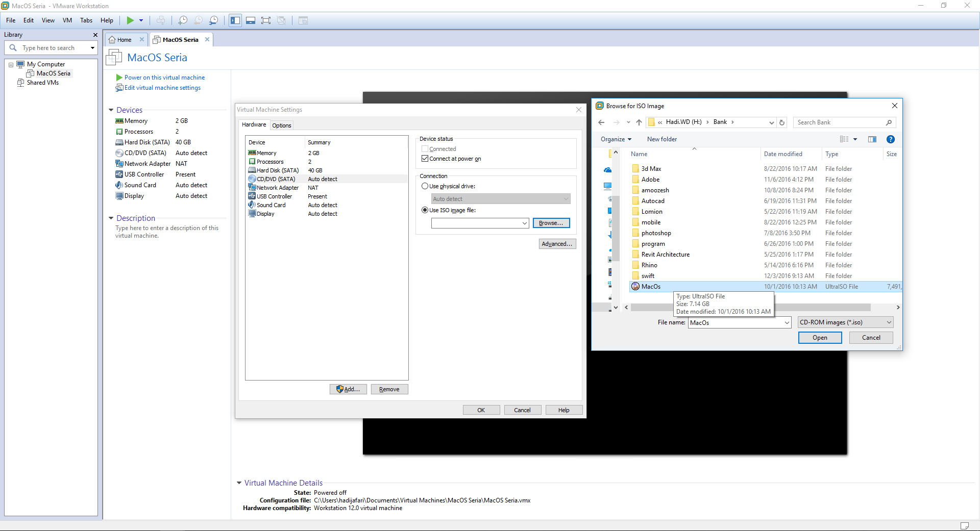Click the horizontal scrollbar in file list

click(750, 307)
